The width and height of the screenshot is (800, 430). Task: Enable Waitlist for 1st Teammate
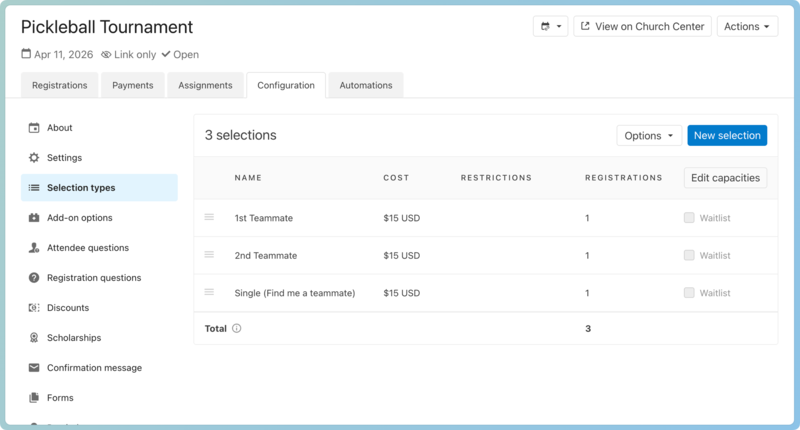coord(689,218)
